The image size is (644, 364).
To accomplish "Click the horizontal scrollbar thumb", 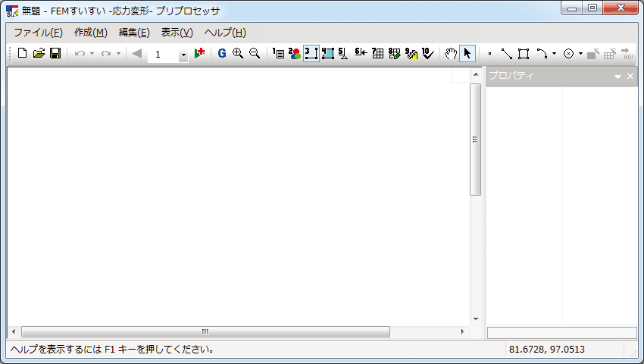I will pyautogui.click(x=205, y=331).
